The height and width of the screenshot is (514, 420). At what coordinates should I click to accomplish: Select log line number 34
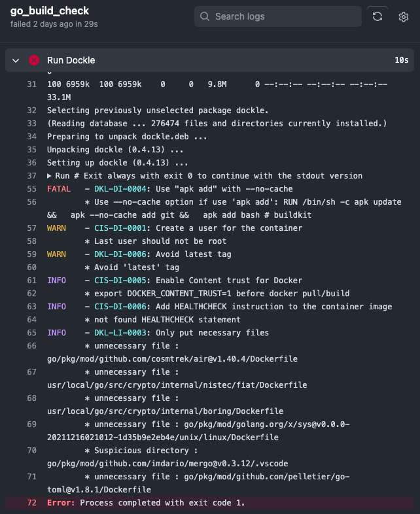[32, 137]
